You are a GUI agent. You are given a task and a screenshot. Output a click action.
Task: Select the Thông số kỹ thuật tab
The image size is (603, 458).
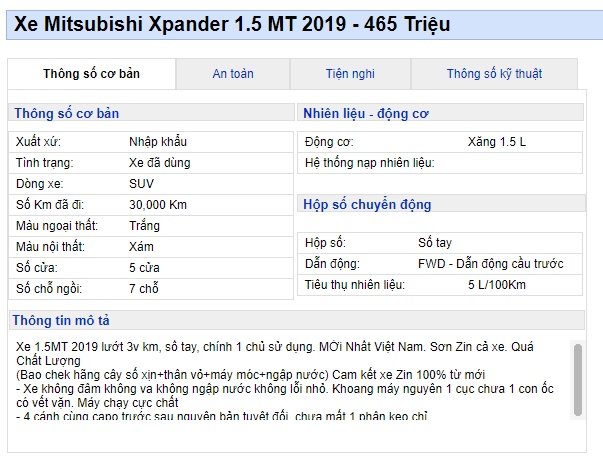pyautogui.click(x=494, y=73)
